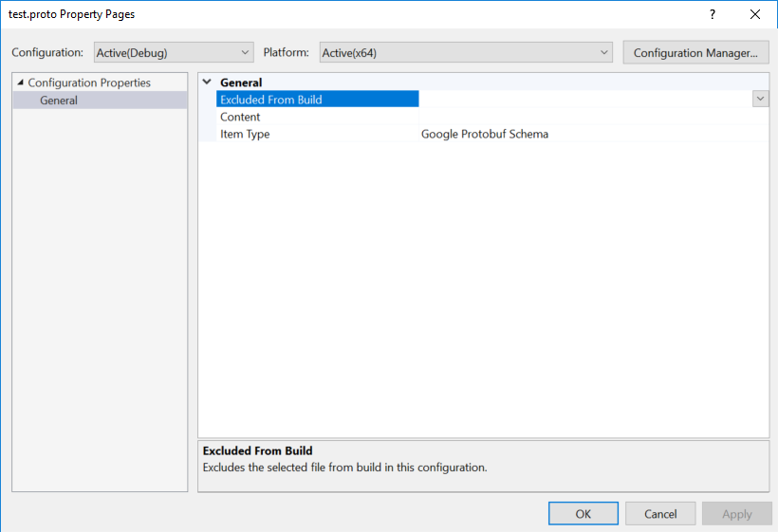Collapse the Configuration Properties tree node

pos(20,83)
